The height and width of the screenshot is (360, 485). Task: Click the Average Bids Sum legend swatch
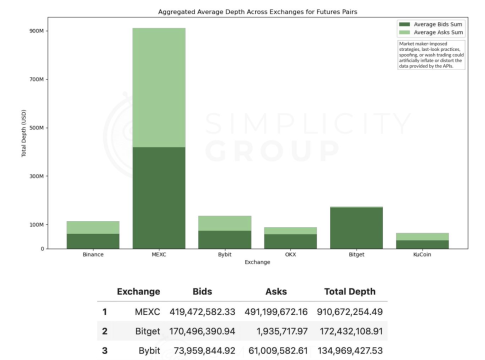click(x=404, y=24)
